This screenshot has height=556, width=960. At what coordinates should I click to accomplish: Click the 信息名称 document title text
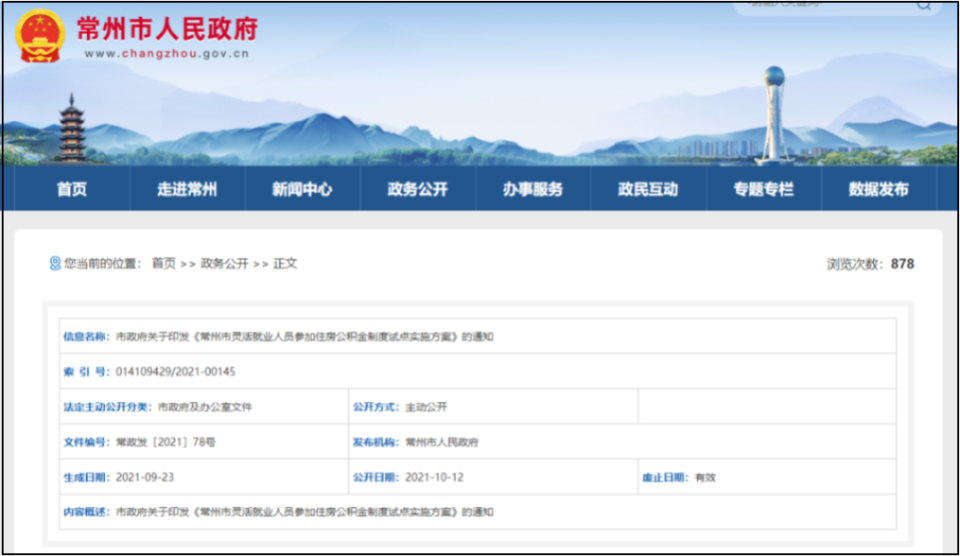click(304, 337)
